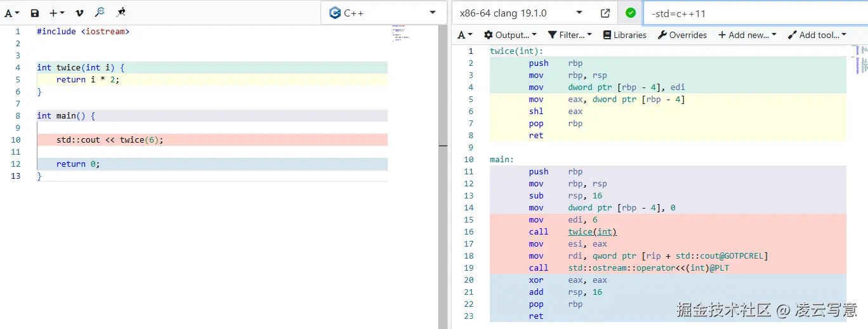
Task: Click the compiler pop-out arrow icon
Action: 605,13
